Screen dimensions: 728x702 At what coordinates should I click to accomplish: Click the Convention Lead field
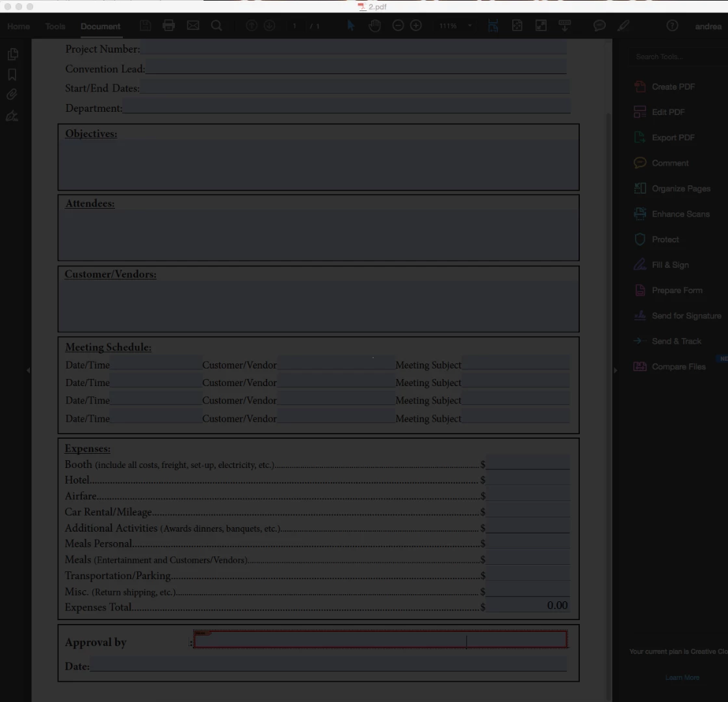pyautogui.click(x=356, y=68)
